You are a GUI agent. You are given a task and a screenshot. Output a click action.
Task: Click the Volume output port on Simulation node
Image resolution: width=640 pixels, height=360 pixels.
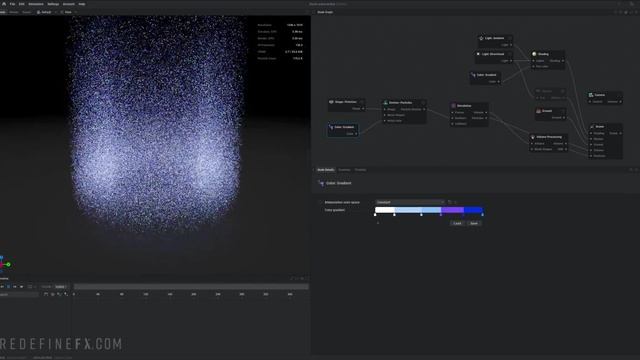coord(486,113)
